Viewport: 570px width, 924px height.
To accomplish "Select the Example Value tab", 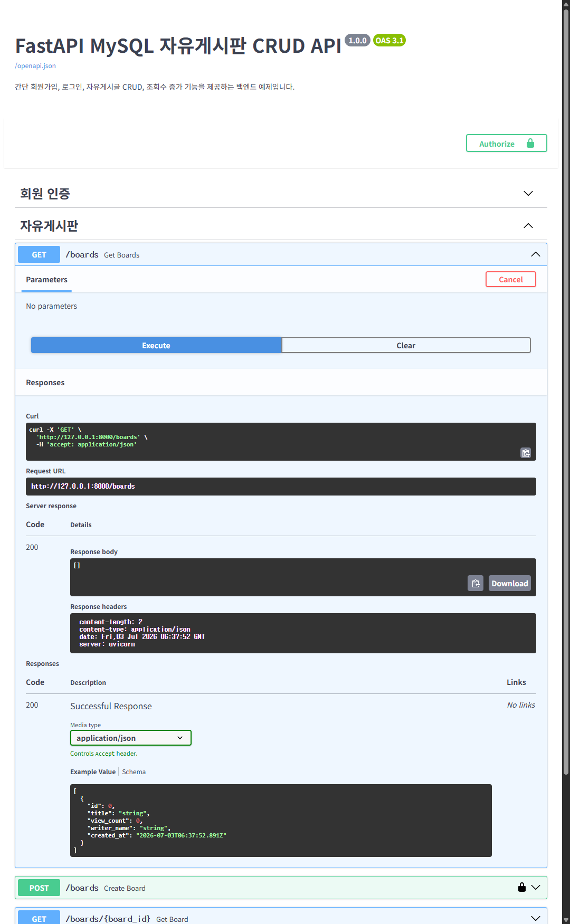I will coord(93,771).
